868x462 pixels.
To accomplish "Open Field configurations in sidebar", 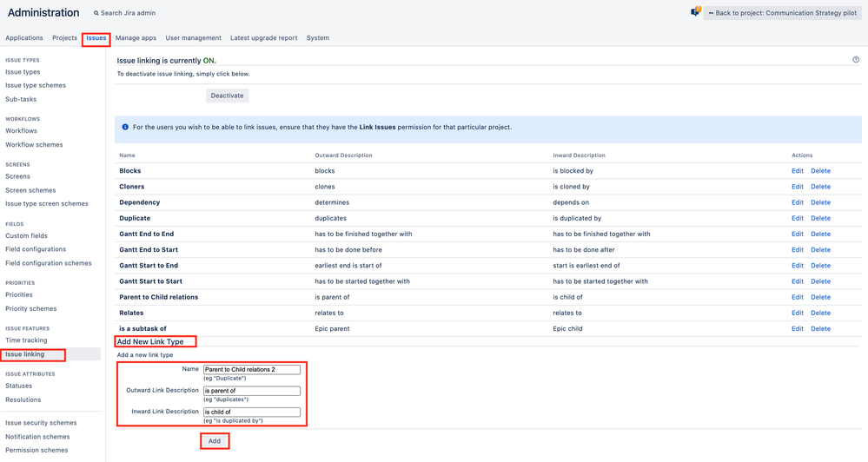I will [36, 249].
